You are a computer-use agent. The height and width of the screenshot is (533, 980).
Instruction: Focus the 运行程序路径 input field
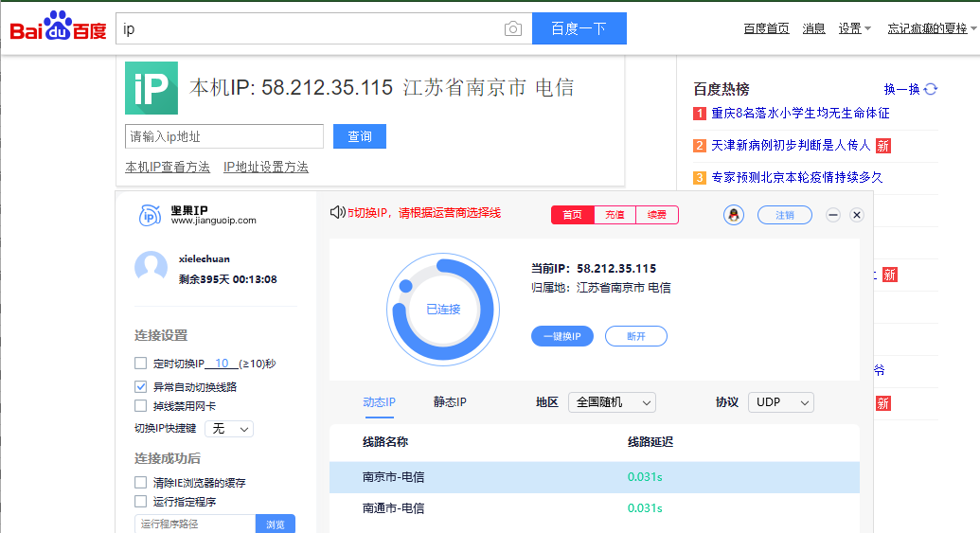pyautogui.click(x=195, y=524)
